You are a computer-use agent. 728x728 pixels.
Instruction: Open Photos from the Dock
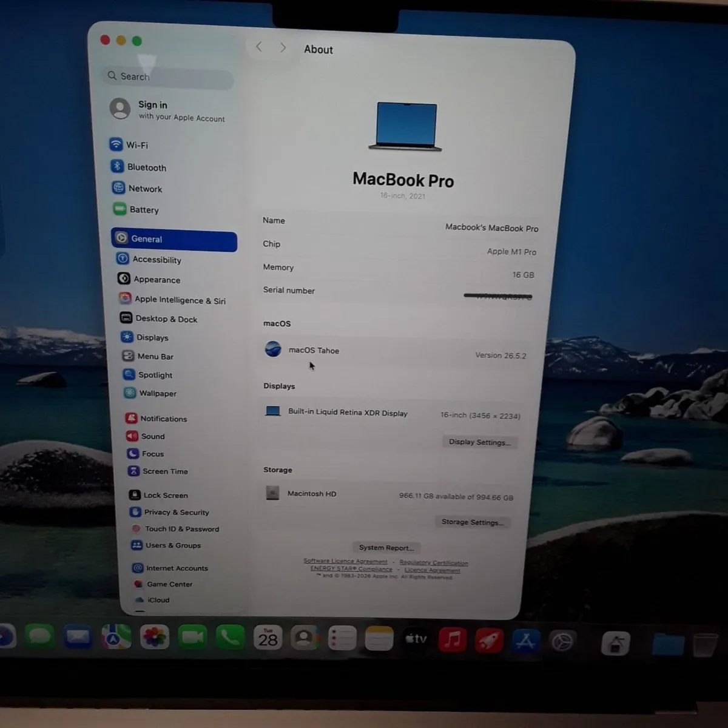point(154,638)
